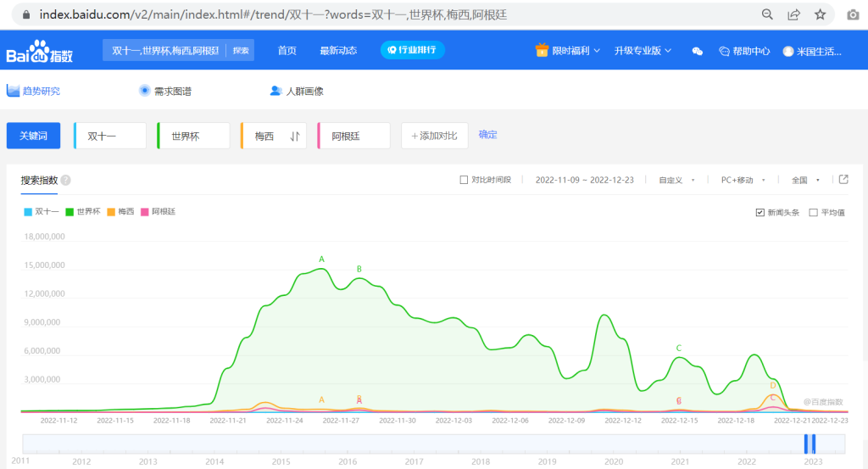Toggle 双十一 legend series

(x=42, y=211)
